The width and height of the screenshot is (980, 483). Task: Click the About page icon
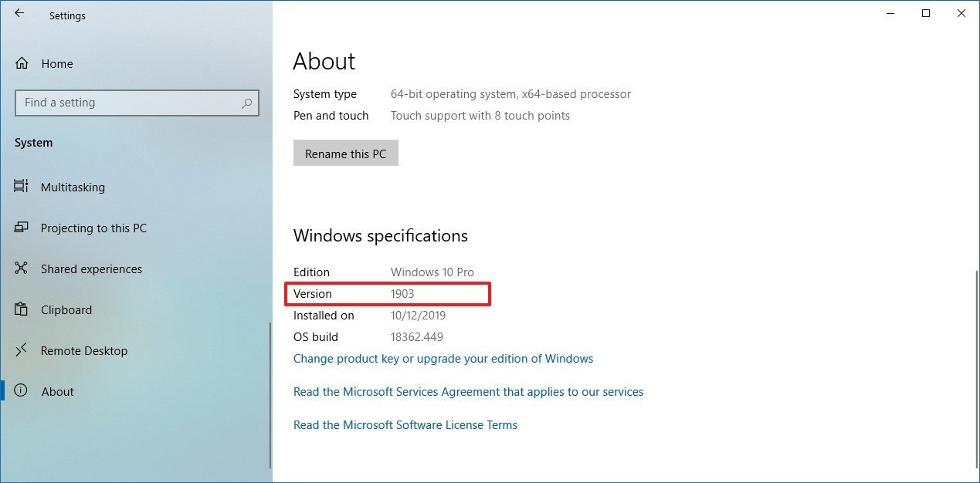coord(23,391)
